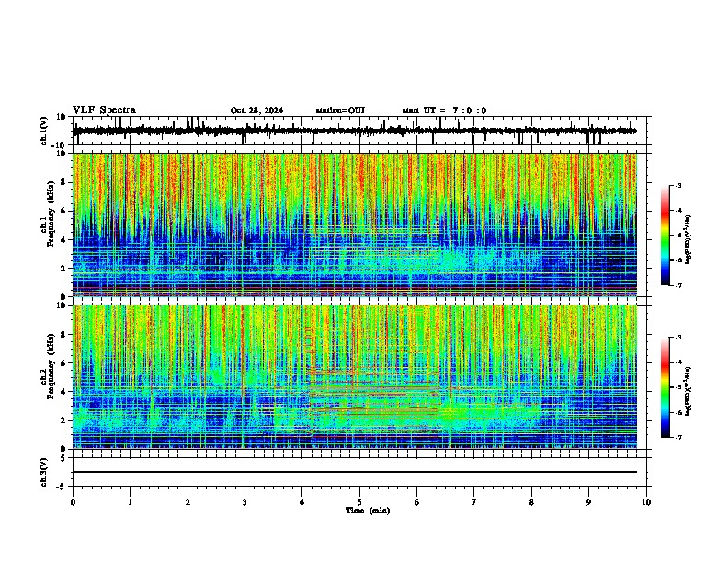Click the "-5" tick on the ch.3(V) axis
Screen dimensions: 728x563
[62, 487]
